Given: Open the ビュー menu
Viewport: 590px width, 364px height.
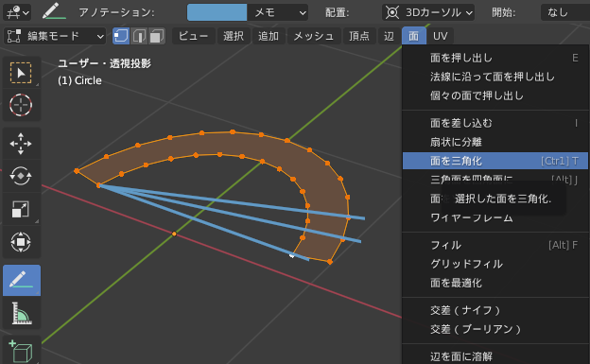Looking at the screenshot, I should point(194,36).
